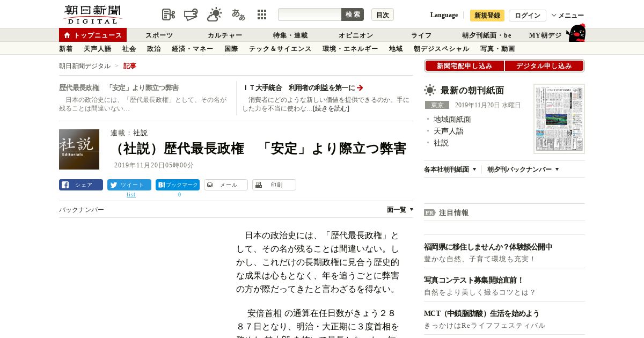Bookmark article with B! ブックマーク button
Screen dimensions: 644x338
(178, 185)
